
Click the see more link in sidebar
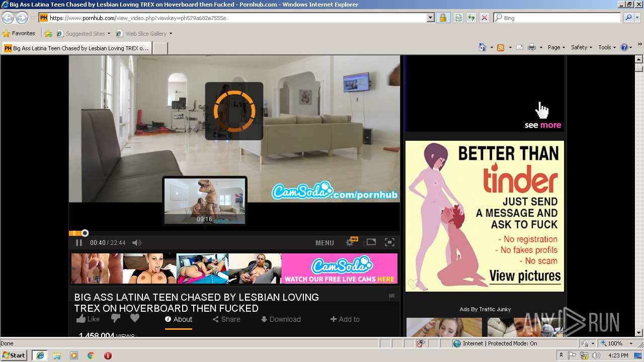[x=543, y=125]
